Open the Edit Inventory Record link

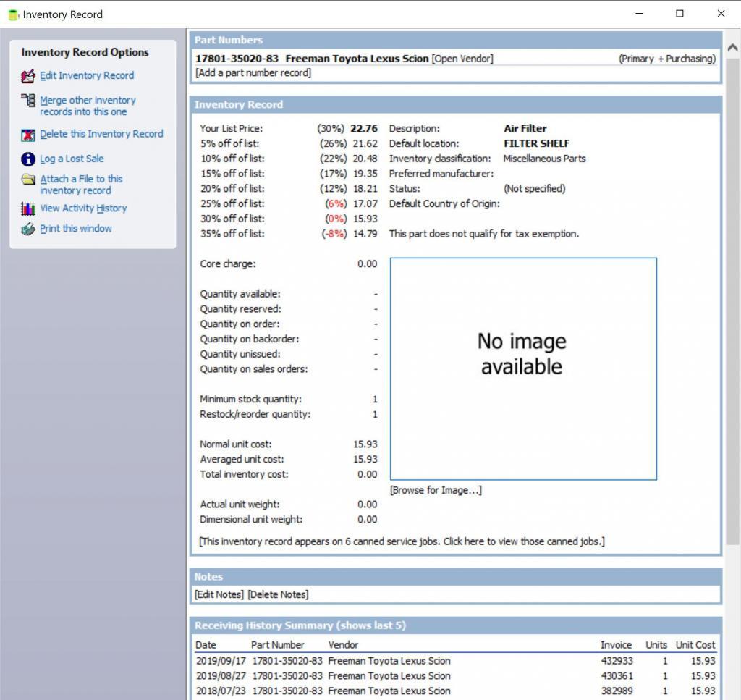point(87,75)
